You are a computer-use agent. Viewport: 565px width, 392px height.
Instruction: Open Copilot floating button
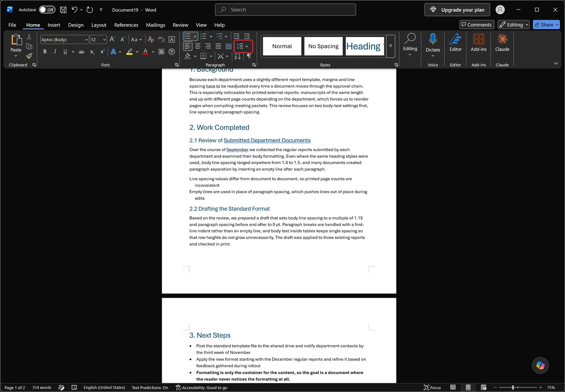pyautogui.click(x=540, y=366)
